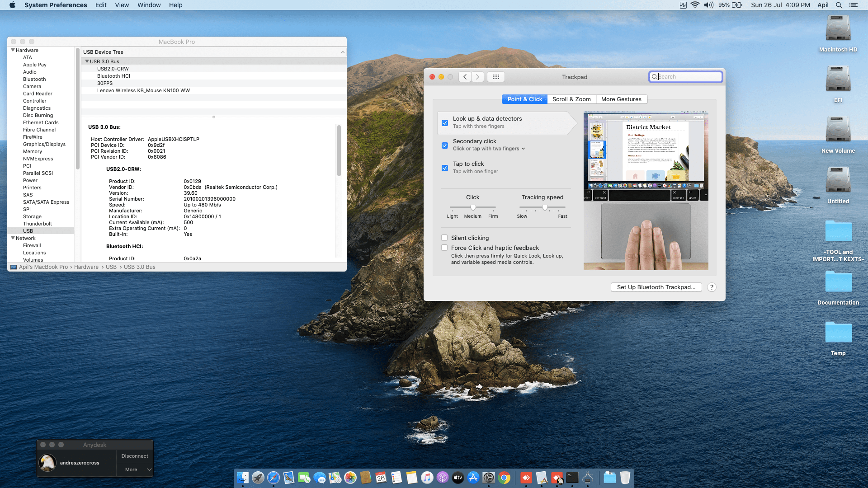868x488 pixels.
Task: Click Set Up Bluetooth Trackpad button
Action: 656,287
